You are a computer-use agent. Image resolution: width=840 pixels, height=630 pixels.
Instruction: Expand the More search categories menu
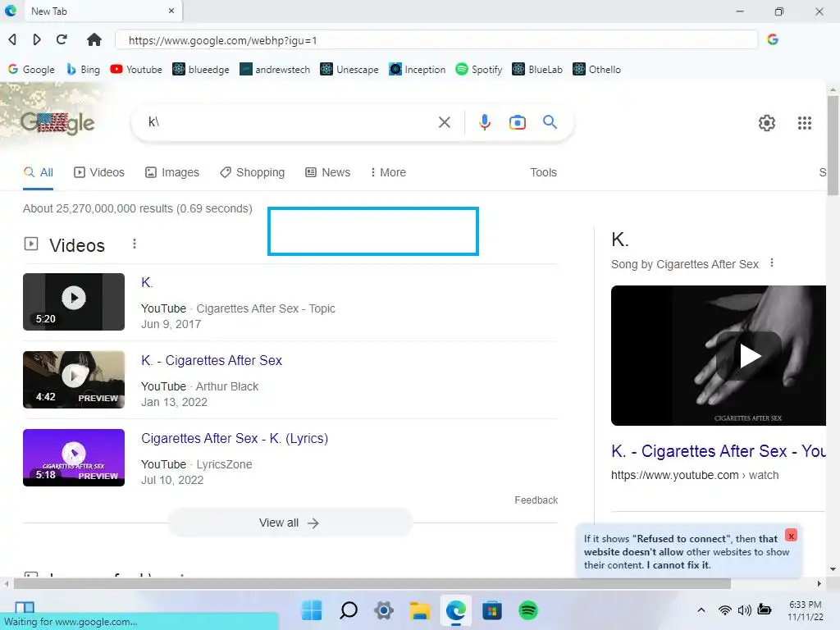tap(388, 172)
